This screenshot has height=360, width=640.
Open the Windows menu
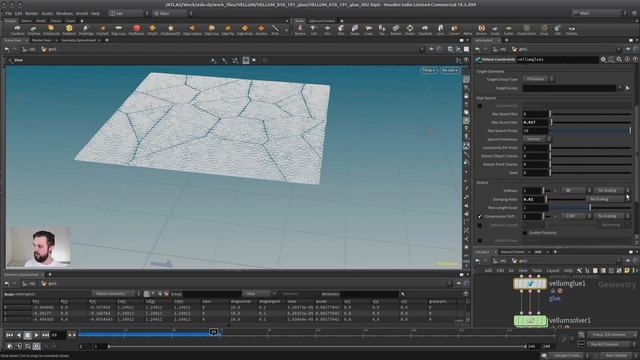[x=64, y=13]
